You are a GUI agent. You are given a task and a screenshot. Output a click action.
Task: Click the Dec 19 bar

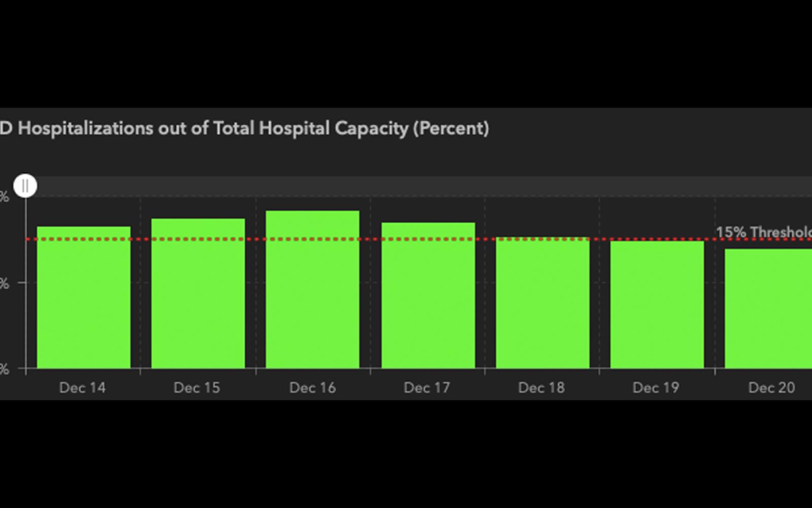pos(657,305)
